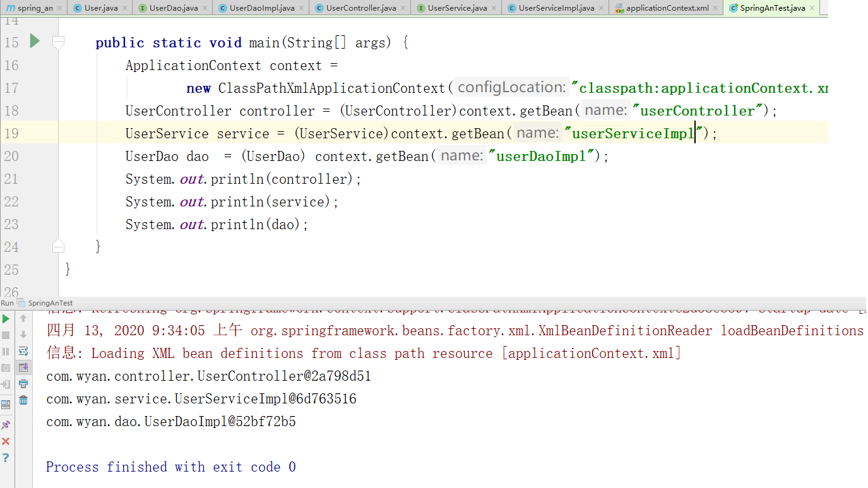This screenshot has height=488, width=868.
Task: Close the UserDao.java tab
Action: (205, 8)
